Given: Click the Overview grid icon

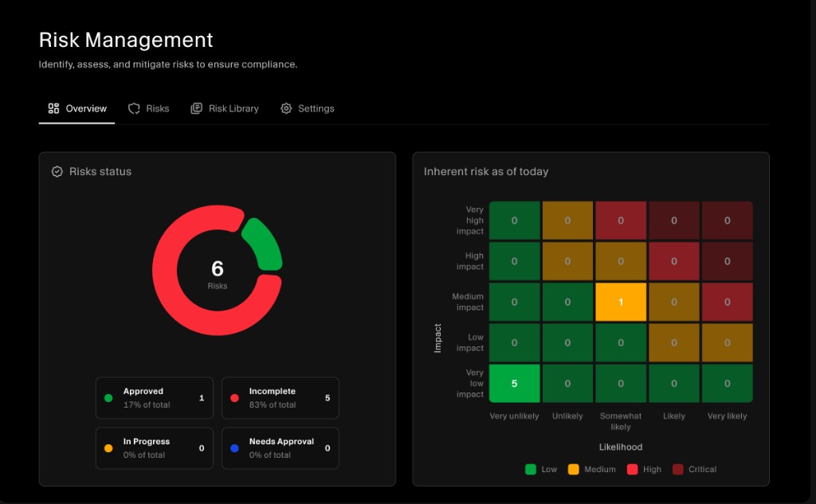Looking at the screenshot, I should click(53, 108).
